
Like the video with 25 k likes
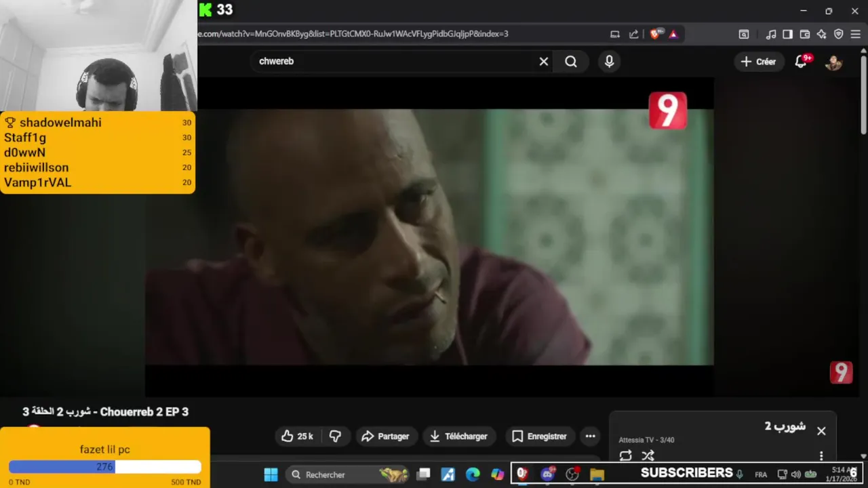pyautogui.click(x=297, y=436)
